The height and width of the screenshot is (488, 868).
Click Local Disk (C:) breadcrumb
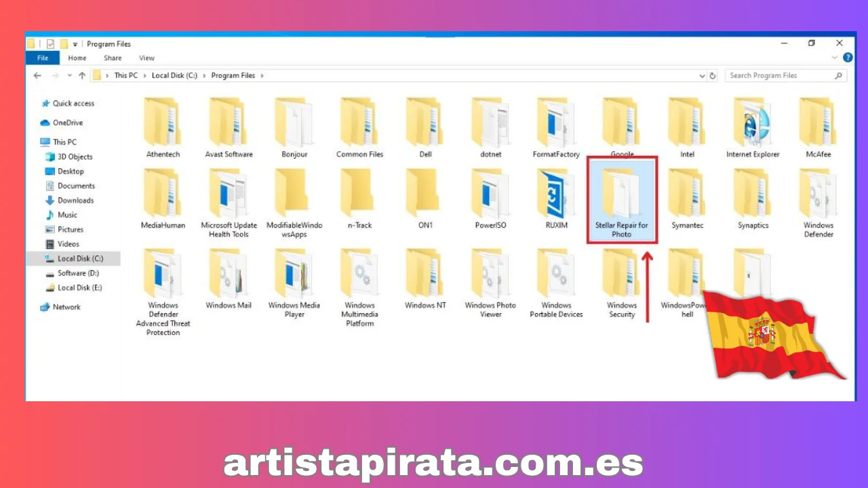click(174, 75)
